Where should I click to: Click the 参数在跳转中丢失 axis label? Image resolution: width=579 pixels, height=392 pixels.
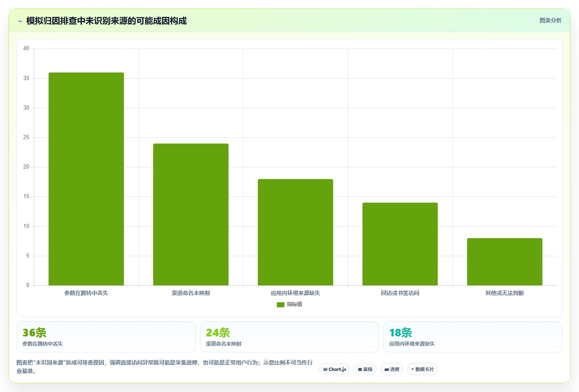[x=86, y=293]
